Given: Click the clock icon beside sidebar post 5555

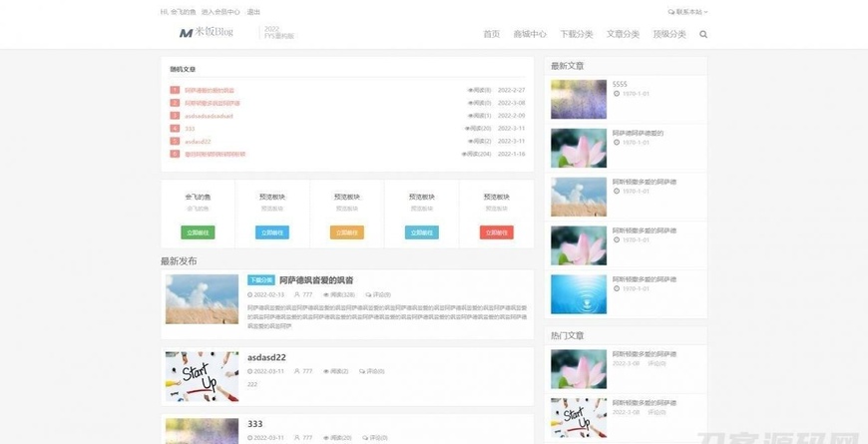Looking at the screenshot, I should click(x=617, y=94).
